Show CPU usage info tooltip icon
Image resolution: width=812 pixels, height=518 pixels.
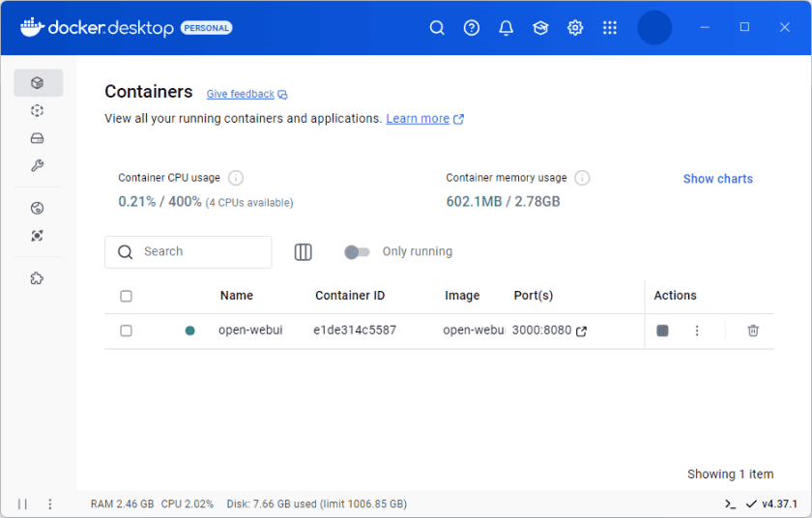coord(236,178)
